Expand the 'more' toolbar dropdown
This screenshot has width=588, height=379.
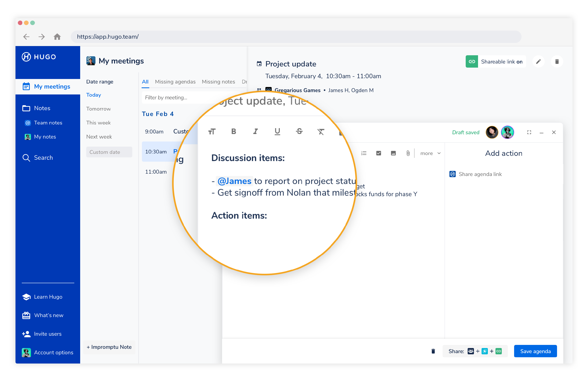point(430,153)
